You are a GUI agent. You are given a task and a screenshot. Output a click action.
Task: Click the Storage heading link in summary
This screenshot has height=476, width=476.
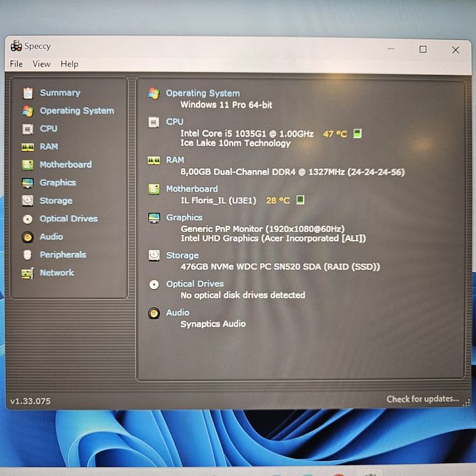(x=182, y=255)
